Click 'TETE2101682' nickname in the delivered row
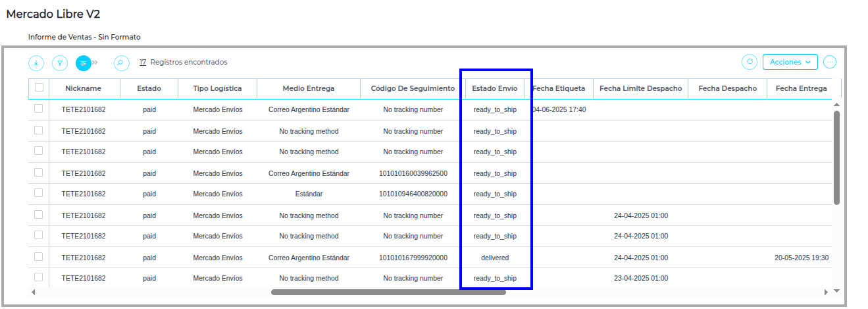Viewport: 868px width, 309px height. [x=84, y=258]
